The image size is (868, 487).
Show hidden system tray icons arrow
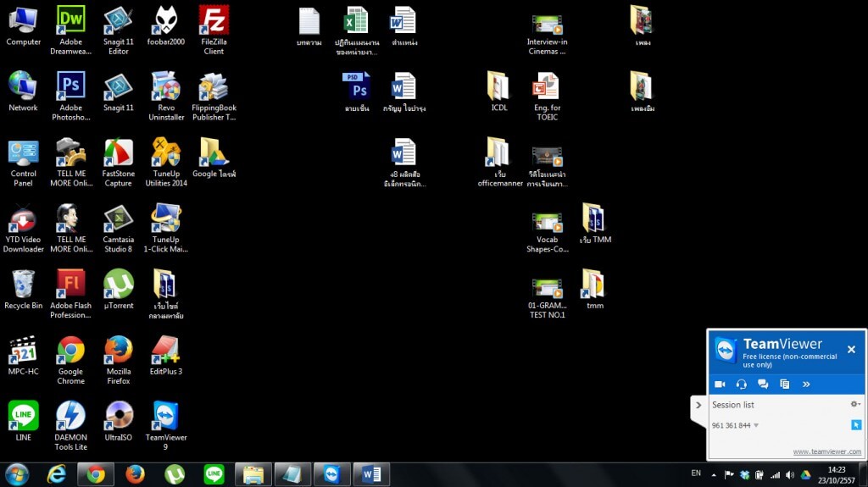click(x=714, y=475)
